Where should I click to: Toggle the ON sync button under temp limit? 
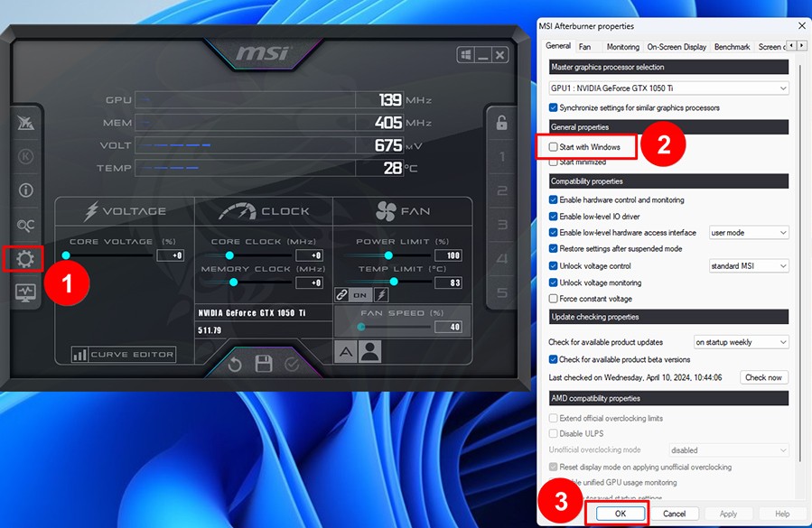point(360,295)
